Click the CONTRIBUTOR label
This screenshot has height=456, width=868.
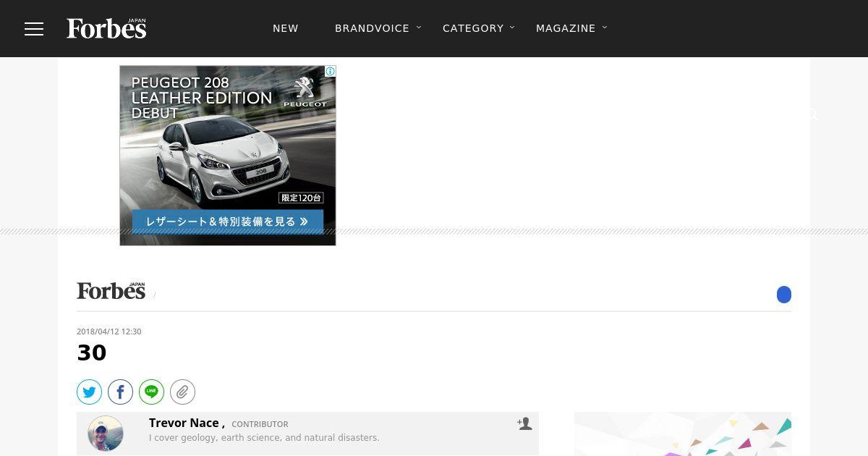pyautogui.click(x=260, y=425)
